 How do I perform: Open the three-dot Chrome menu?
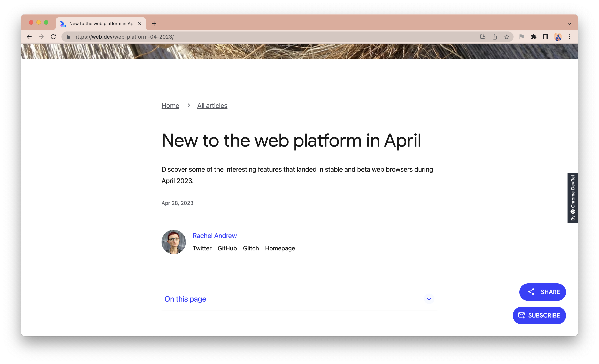569,37
